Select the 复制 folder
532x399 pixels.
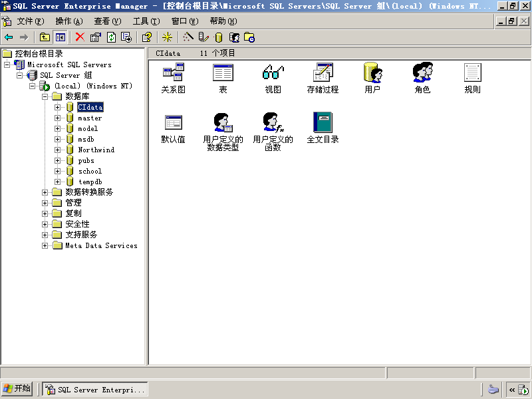[73, 213]
